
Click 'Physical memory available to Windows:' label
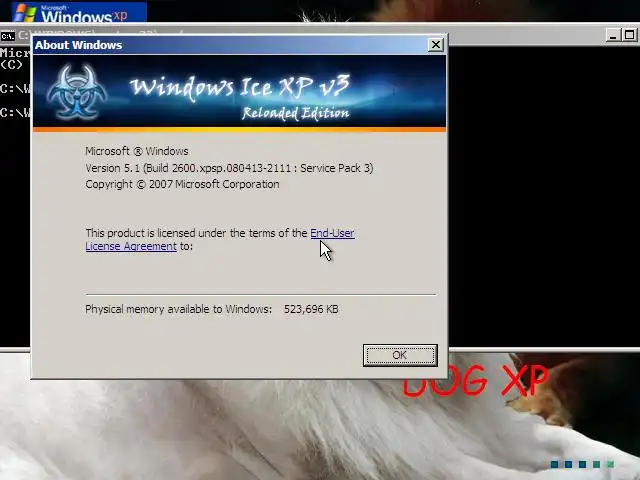coord(178,309)
